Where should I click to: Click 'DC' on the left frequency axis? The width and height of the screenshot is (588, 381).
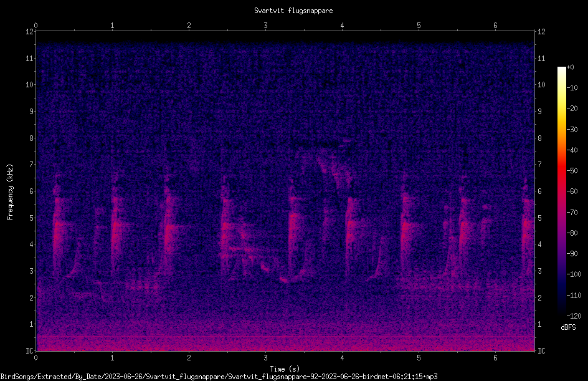click(x=30, y=351)
